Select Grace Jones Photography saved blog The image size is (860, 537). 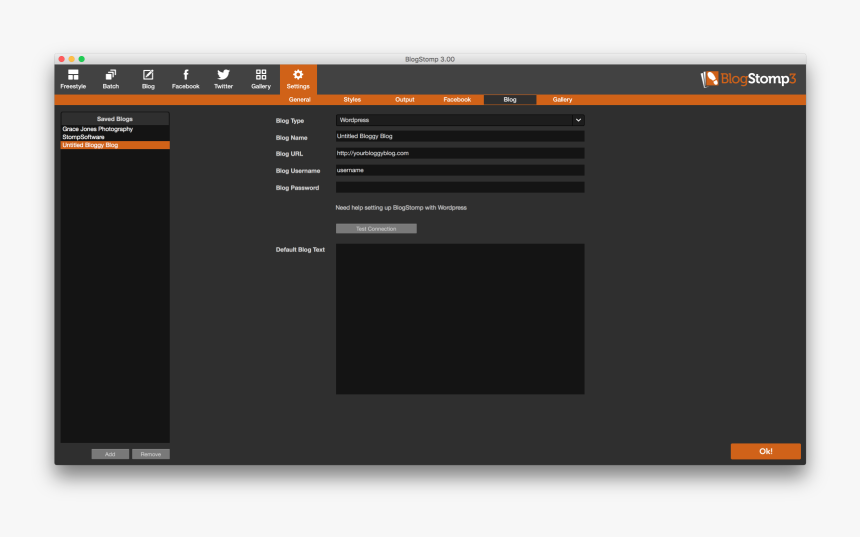115,129
